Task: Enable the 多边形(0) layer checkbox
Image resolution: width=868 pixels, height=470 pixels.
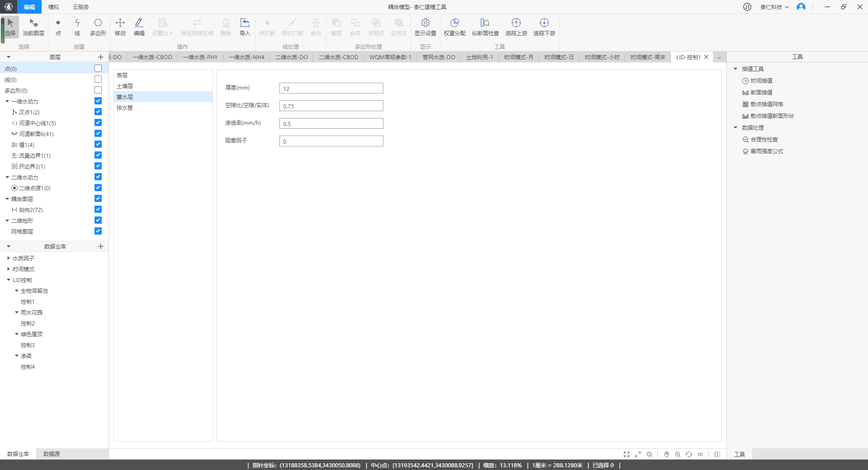Action: click(98, 90)
